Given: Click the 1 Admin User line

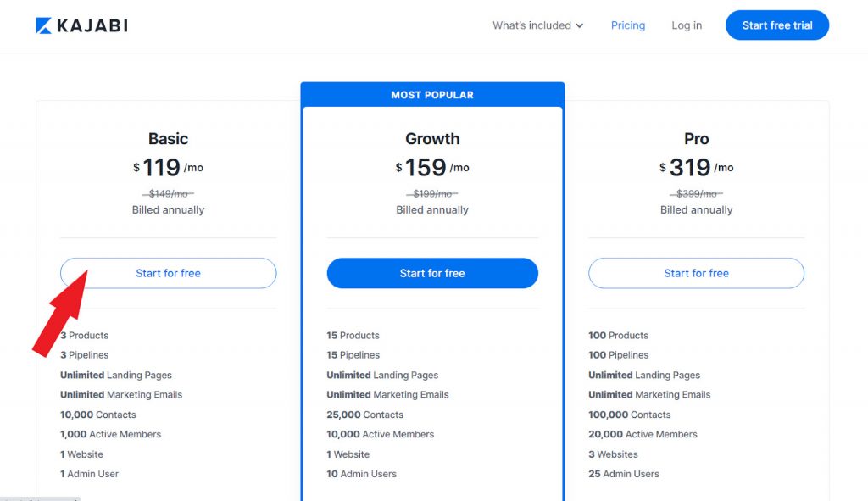Looking at the screenshot, I should 90,474.
